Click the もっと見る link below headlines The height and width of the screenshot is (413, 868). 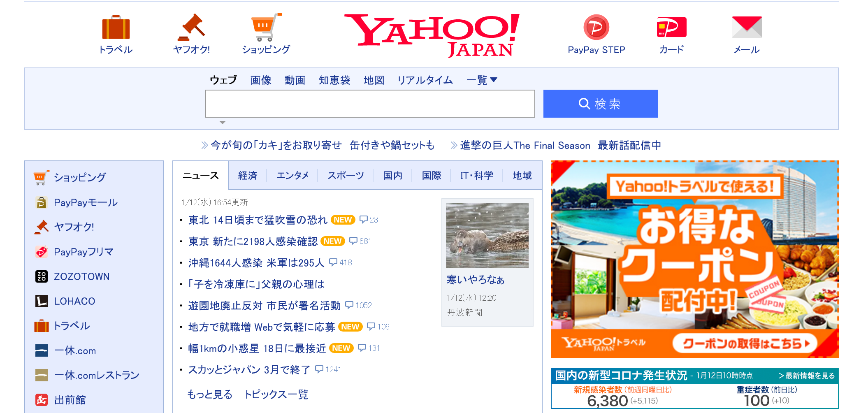pos(210,394)
